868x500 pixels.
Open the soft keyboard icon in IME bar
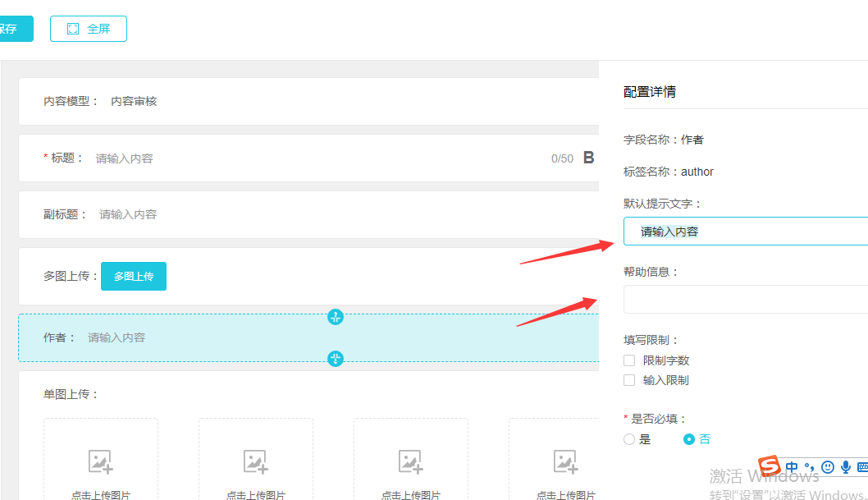pos(862,467)
